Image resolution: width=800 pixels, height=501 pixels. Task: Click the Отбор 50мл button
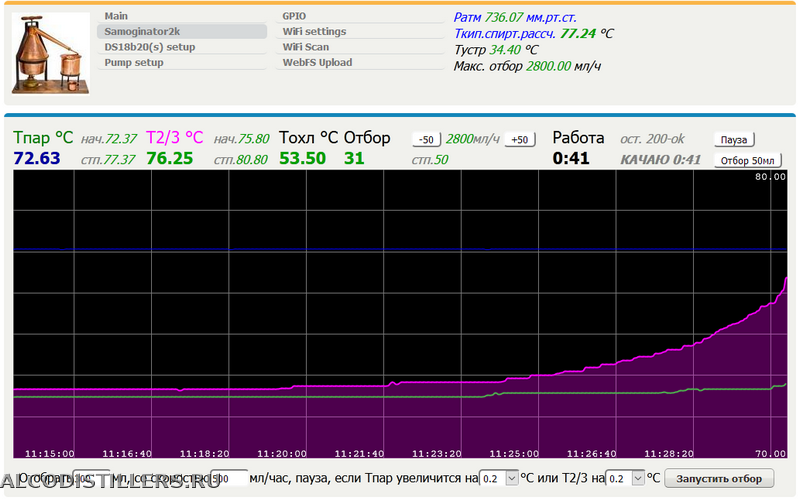click(747, 160)
